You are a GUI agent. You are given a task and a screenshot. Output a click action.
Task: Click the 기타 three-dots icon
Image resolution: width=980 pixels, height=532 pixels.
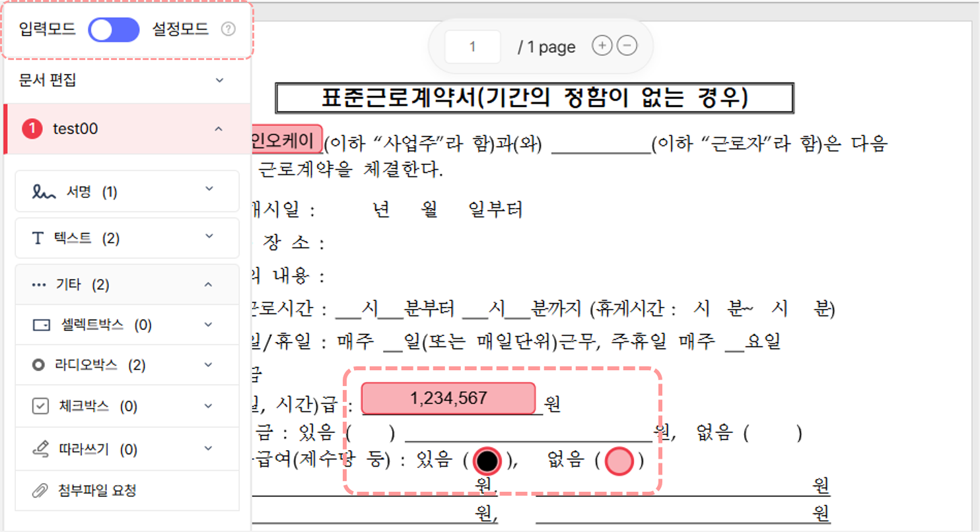click(39, 285)
